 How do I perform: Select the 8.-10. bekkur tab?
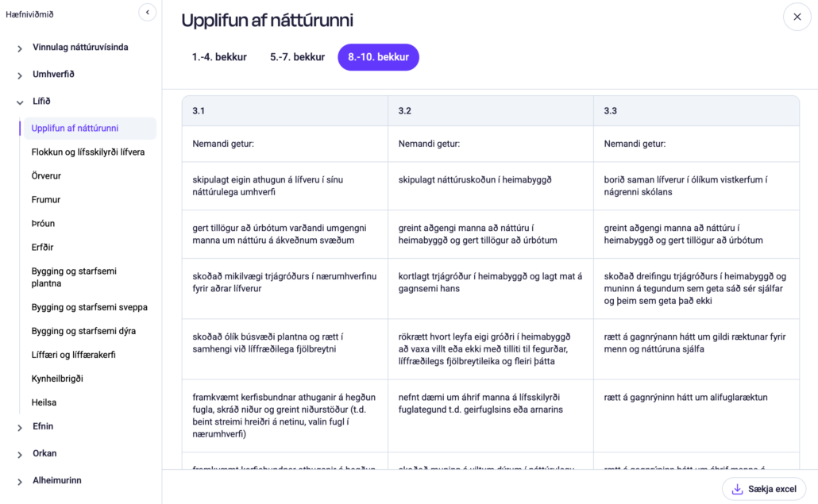[x=378, y=57]
